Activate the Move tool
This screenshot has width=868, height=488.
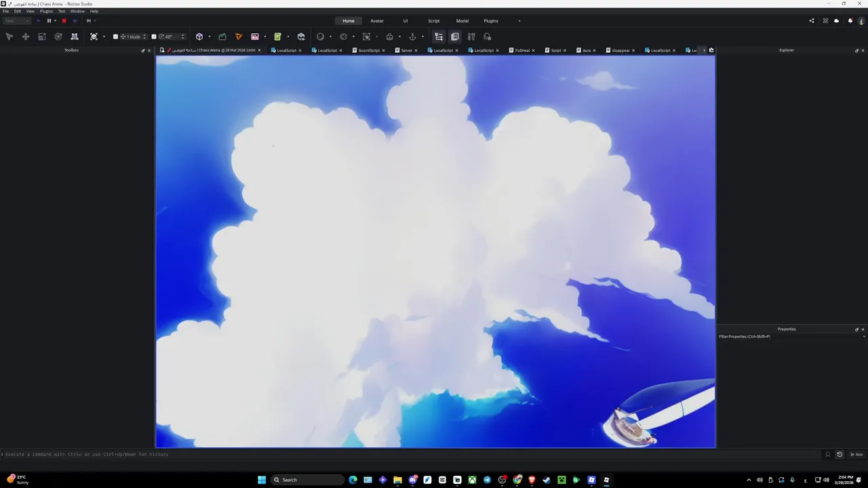[26, 37]
